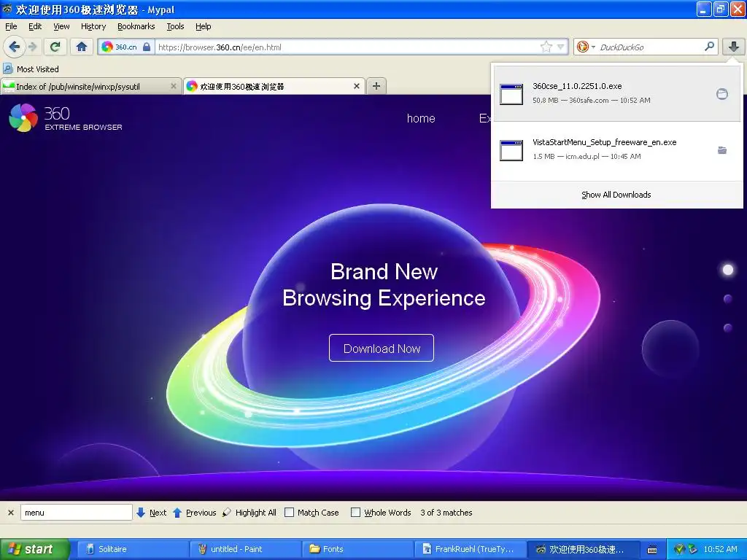
Task: Select the first page indicator dot
Action: pyautogui.click(x=727, y=270)
